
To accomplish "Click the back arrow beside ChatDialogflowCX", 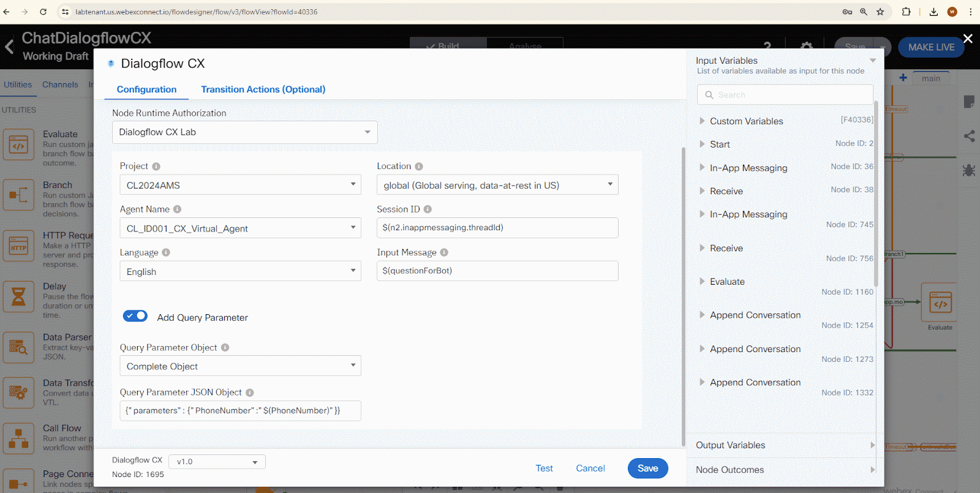I will click(x=9, y=47).
